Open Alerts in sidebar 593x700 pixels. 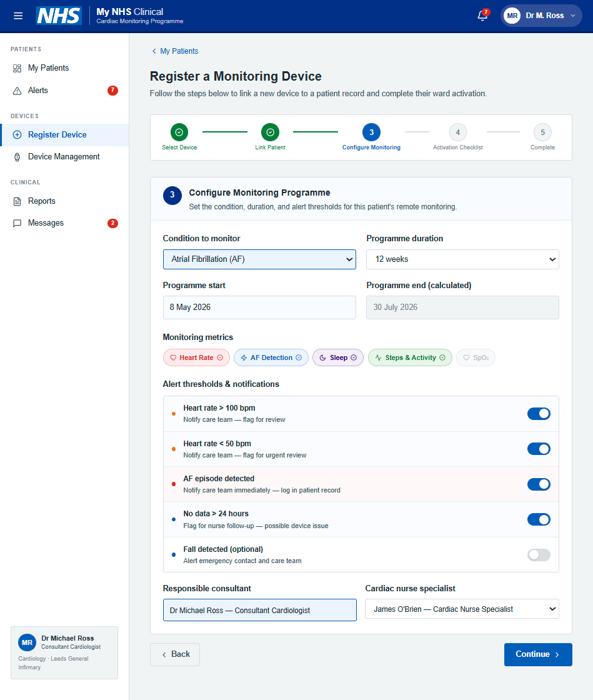pos(64,91)
